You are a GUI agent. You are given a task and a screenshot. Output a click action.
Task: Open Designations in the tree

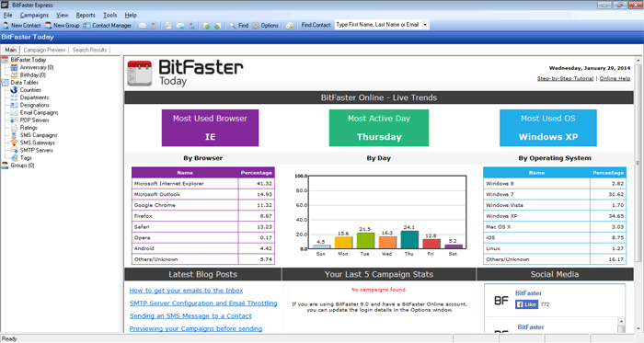pyautogui.click(x=35, y=105)
